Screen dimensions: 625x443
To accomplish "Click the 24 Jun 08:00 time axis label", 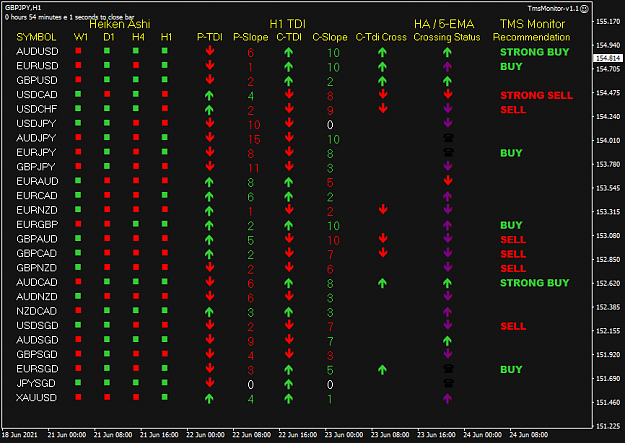I will click(x=529, y=435).
